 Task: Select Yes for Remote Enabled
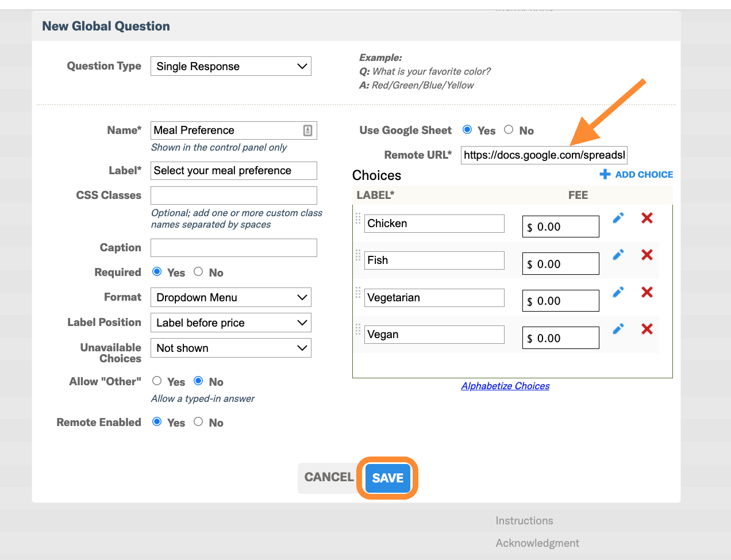coord(157,422)
